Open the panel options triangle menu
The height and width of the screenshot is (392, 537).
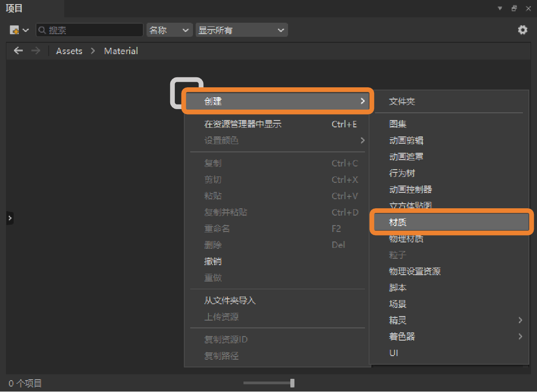tap(500, 8)
